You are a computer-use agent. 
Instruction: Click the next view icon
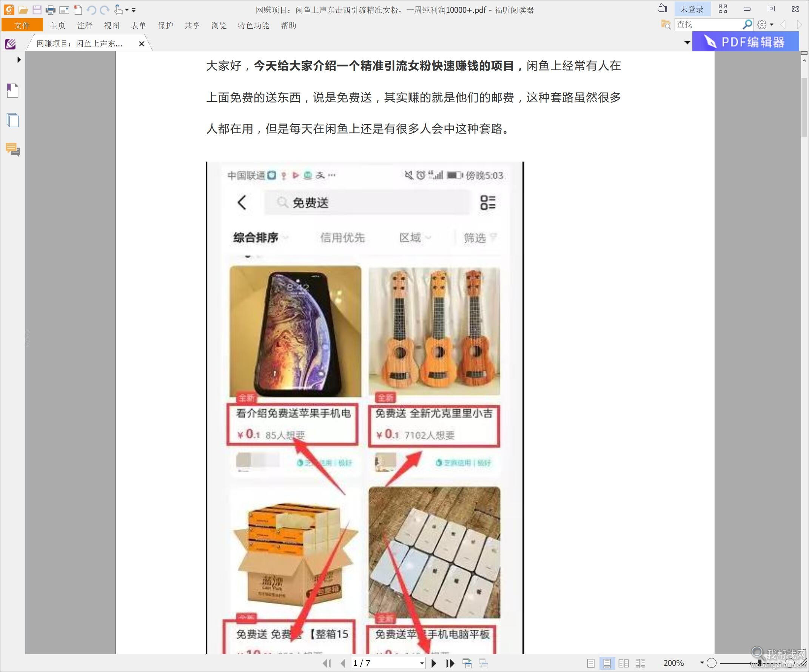point(484,663)
